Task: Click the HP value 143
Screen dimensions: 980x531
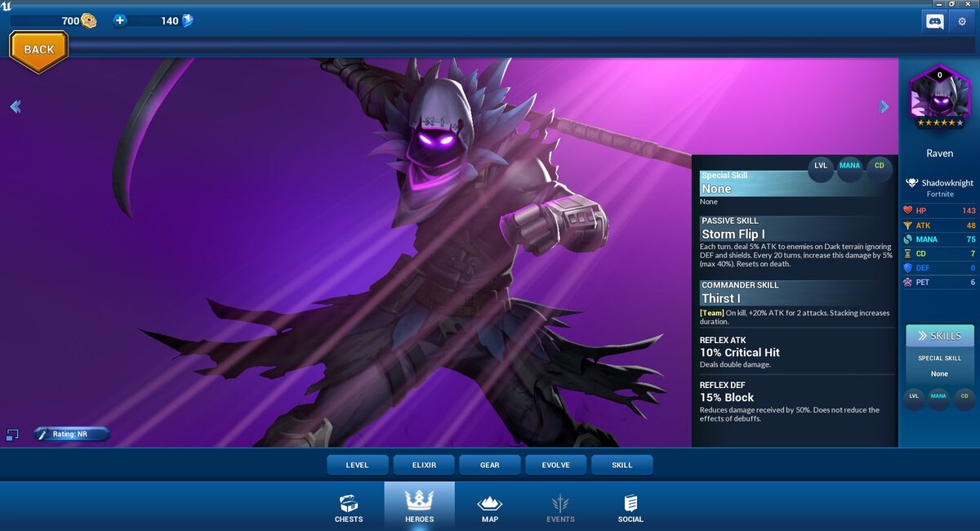Action: [969, 211]
